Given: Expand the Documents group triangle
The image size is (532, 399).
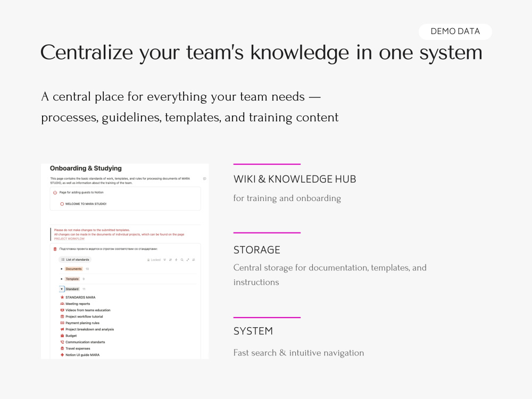Looking at the screenshot, I should (62, 269).
